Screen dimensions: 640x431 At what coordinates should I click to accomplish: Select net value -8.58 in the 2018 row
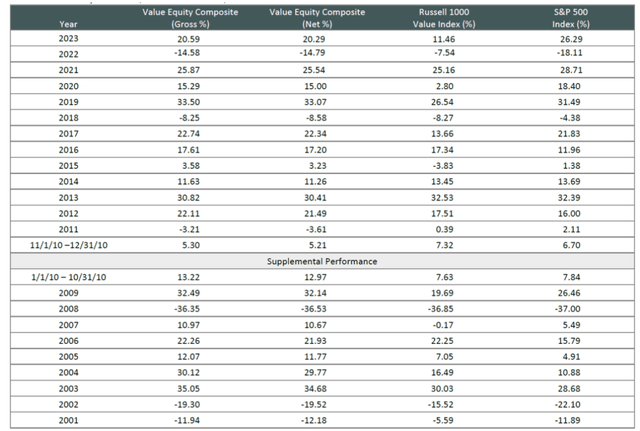pyautogui.click(x=316, y=118)
